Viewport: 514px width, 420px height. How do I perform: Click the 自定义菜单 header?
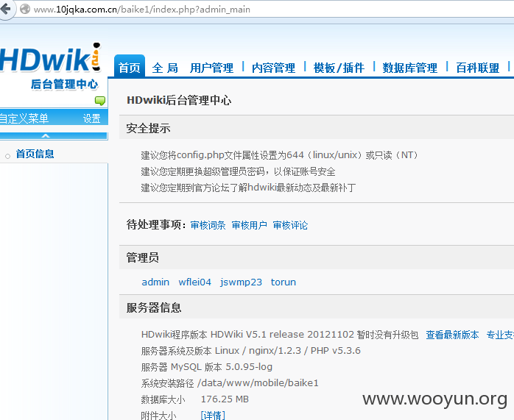click(24, 118)
